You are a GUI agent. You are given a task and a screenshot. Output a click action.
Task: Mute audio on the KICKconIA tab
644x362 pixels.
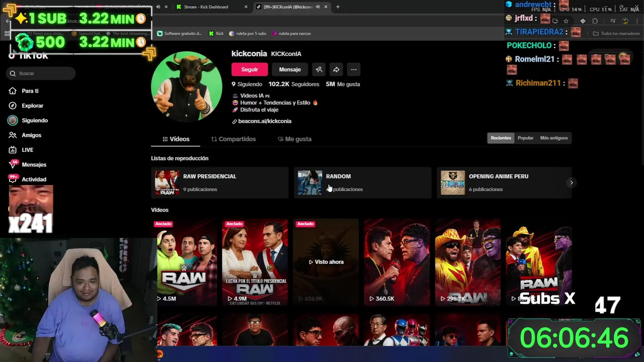click(317, 7)
